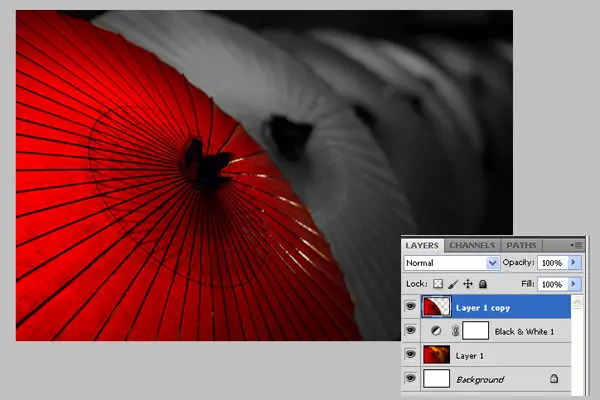
Task: Open the Fill slider arrow
Action: click(574, 284)
